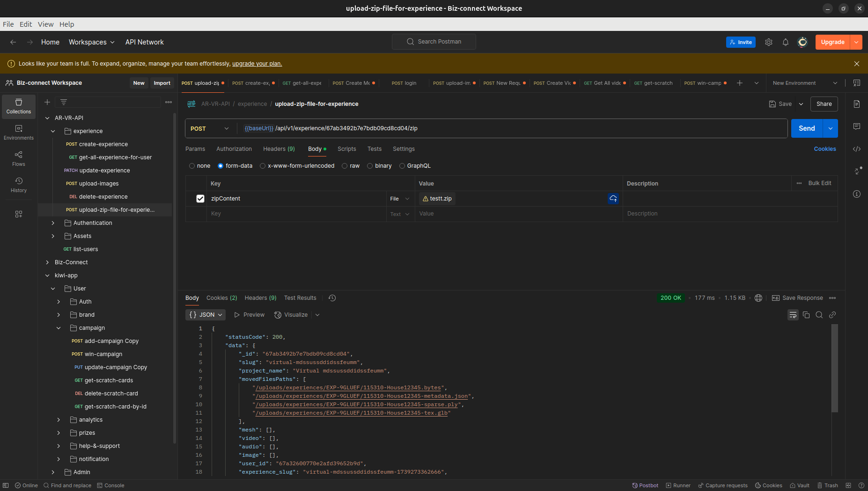This screenshot has width=868, height=491.
Task: Click the response body vertical scrollbar
Action: (x=834, y=368)
